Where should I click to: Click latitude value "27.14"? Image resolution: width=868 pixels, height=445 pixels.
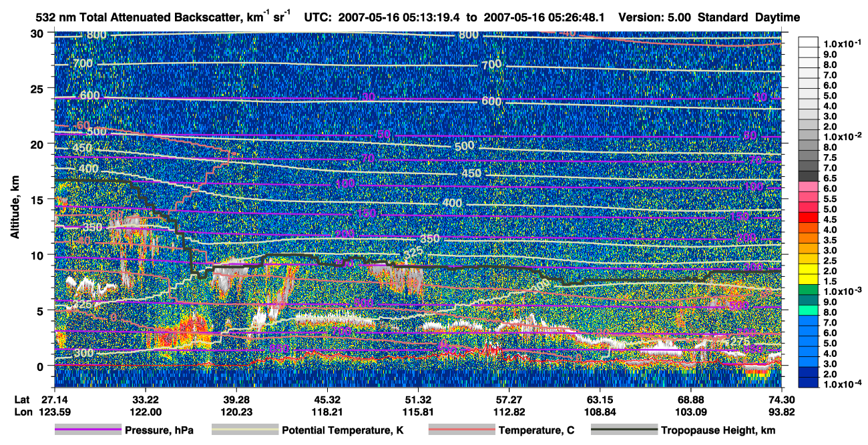pyautogui.click(x=54, y=399)
